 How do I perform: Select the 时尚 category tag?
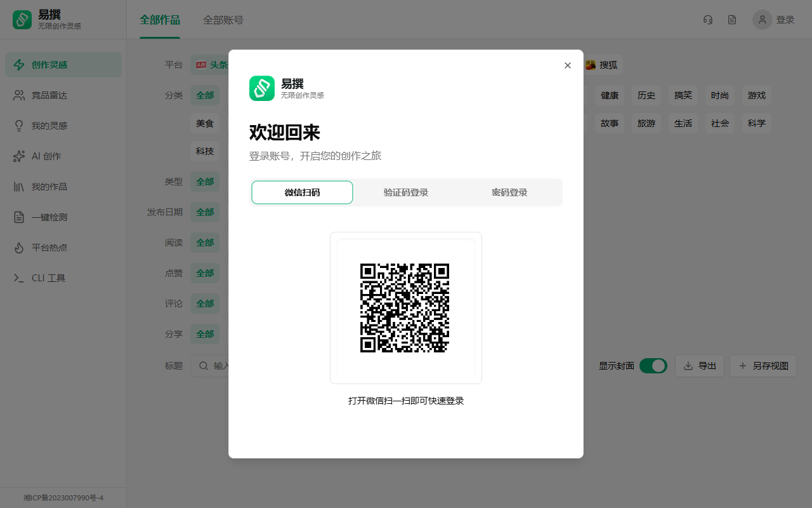[x=720, y=95]
